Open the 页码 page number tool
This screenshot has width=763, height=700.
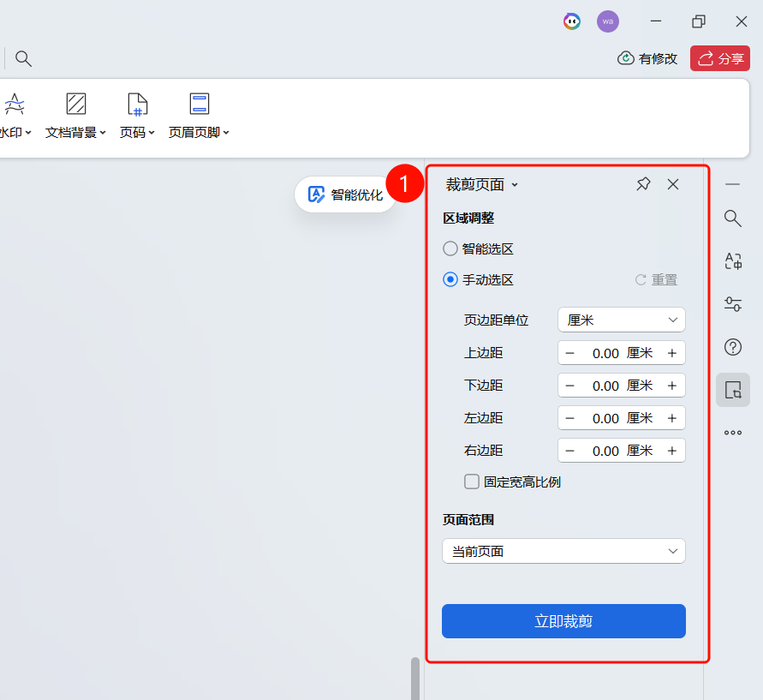(x=137, y=116)
